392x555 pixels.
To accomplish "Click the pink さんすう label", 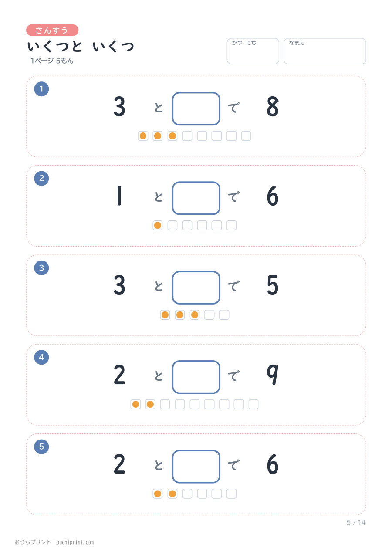I will (x=52, y=30).
